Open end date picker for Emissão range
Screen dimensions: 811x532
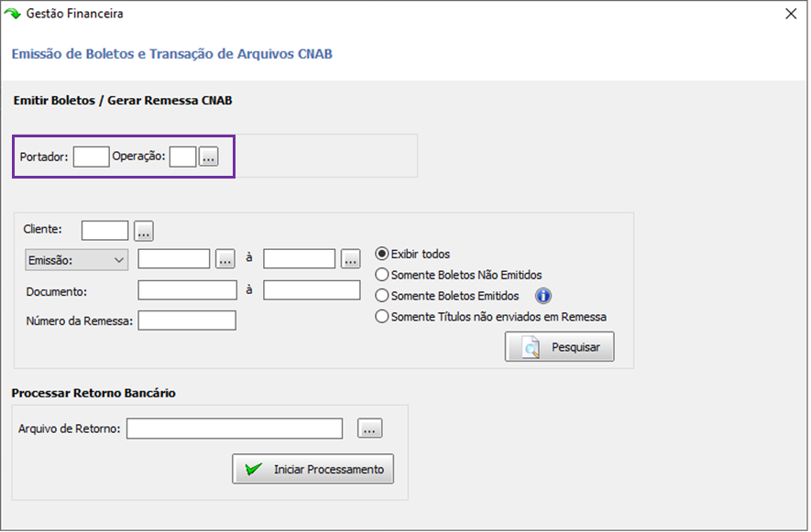(351, 259)
